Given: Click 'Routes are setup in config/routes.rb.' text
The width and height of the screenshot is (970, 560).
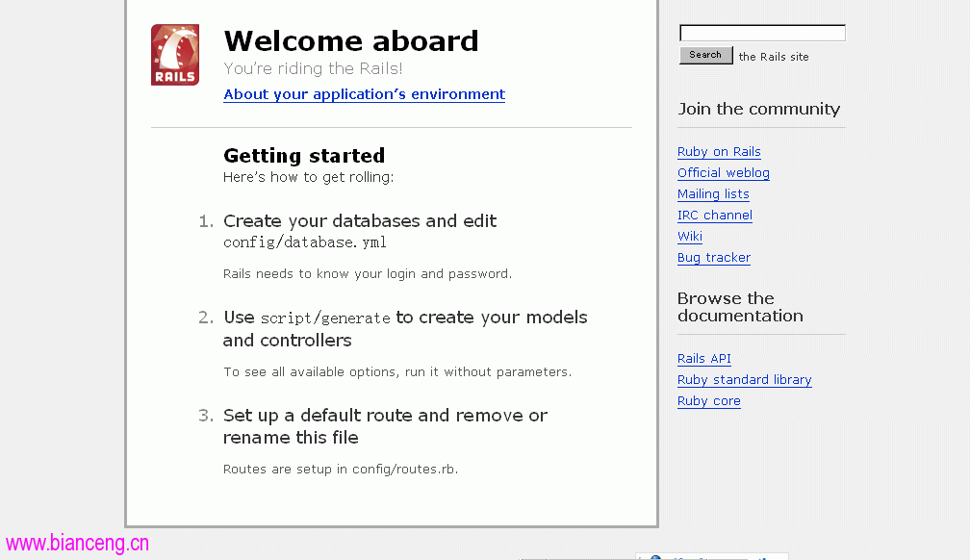Looking at the screenshot, I should click(x=341, y=469).
